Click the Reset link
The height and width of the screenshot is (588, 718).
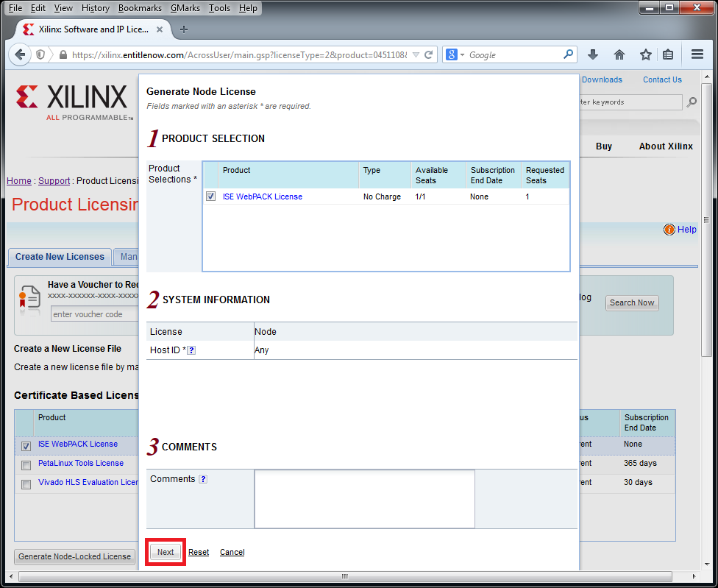coord(199,552)
